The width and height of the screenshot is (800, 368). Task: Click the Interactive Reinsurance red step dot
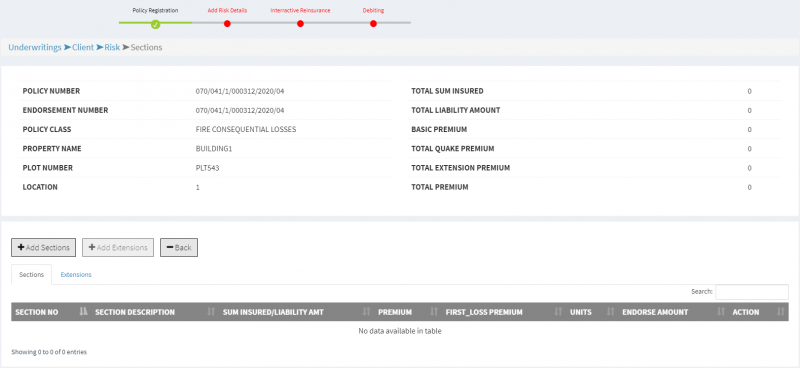click(300, 23)
